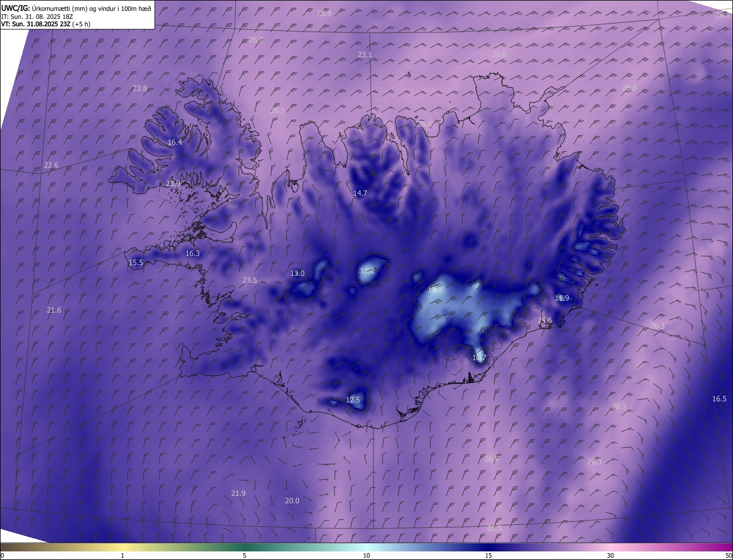Viewport: 733px width, 560px height.
Task: Click the map value 10.7
Action: (479, 358)
